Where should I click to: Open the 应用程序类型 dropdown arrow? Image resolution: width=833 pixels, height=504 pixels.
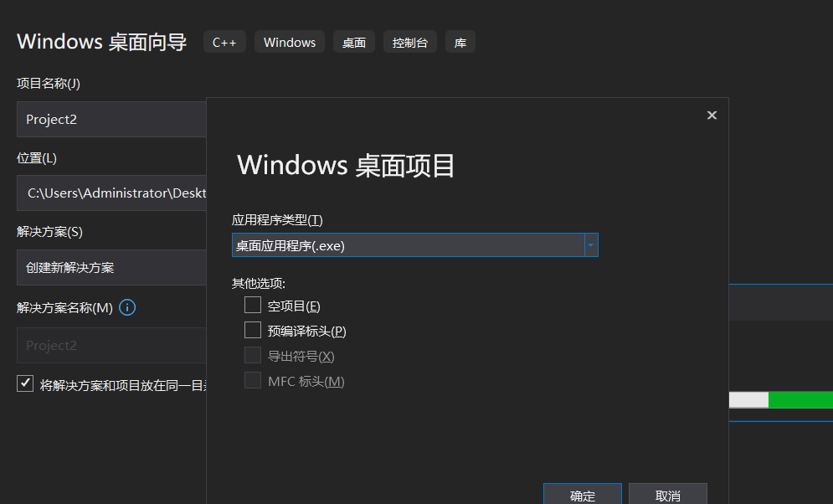(591, 245)
